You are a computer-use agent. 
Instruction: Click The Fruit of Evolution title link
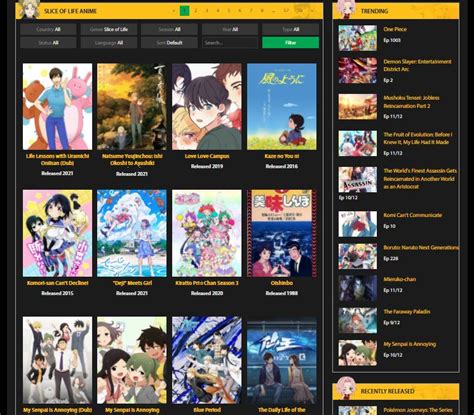tap(418, 138)
